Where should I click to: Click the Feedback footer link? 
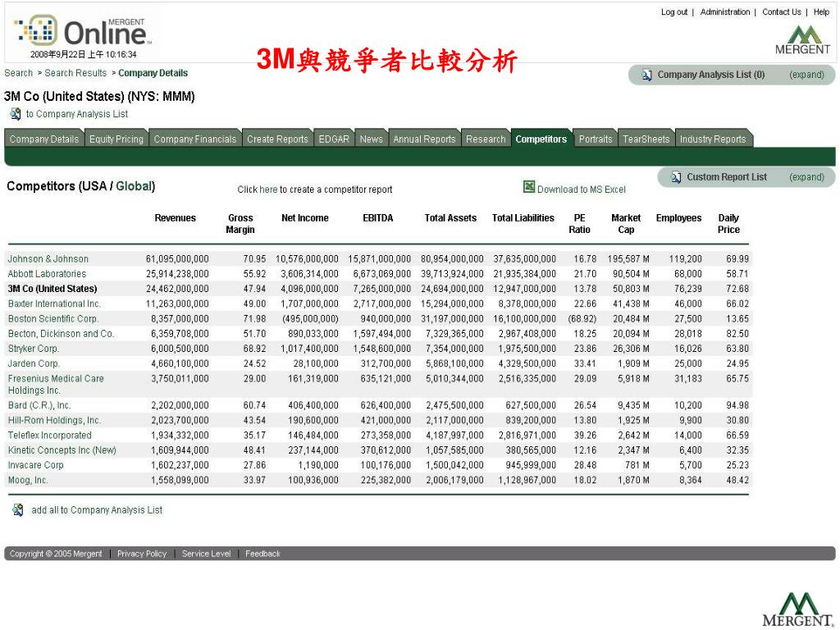click(263, 554)
